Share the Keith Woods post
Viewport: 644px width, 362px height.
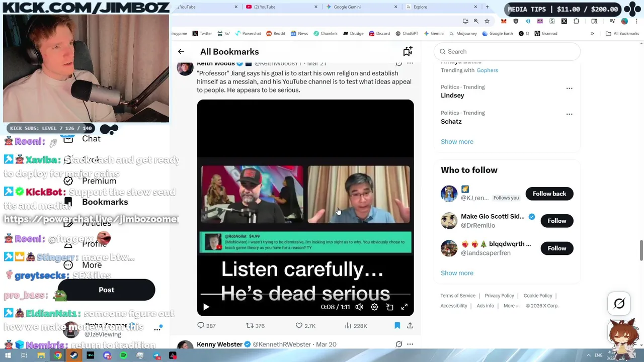[x=410, y=326]
